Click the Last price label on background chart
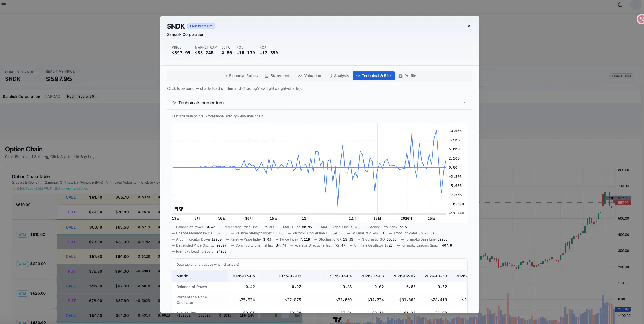644x324 pixels. click(610, 198)
